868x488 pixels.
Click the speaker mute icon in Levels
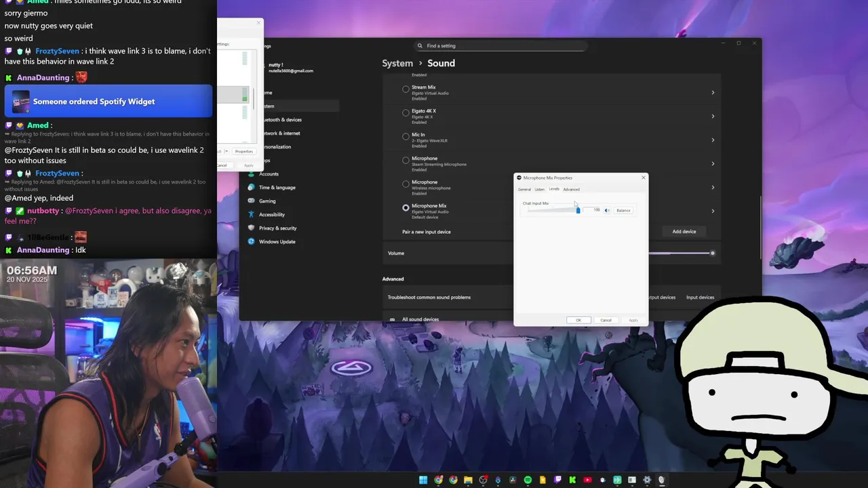(607, 210)
